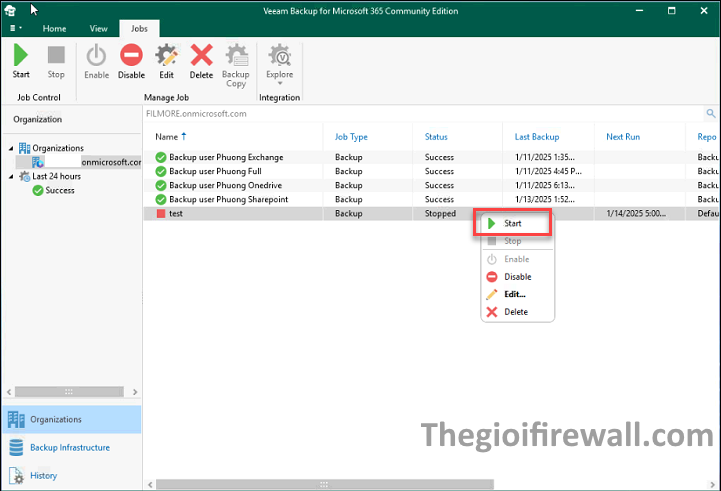Select the Jobs tab

139,29
